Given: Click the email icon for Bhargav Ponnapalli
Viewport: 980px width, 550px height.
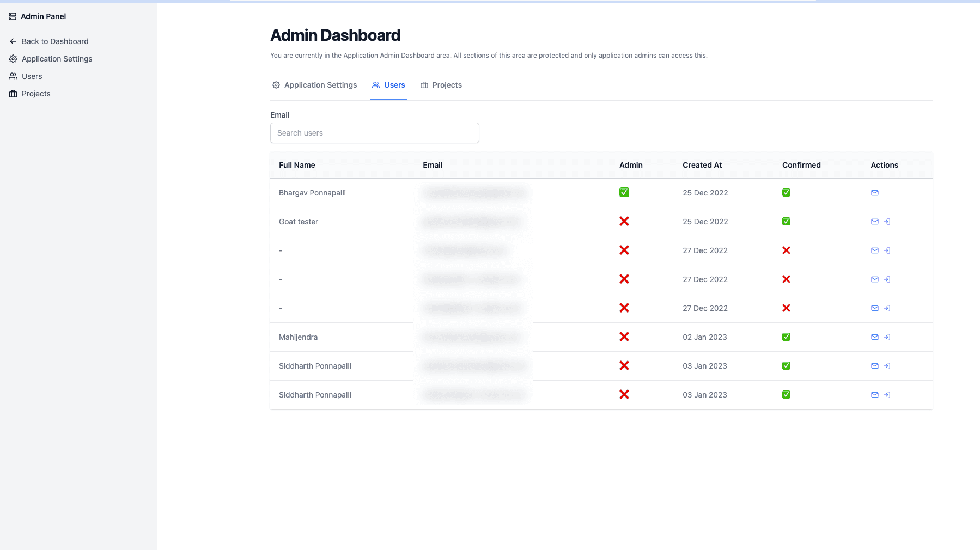Looking at the screenshot, I should point(875,193).
